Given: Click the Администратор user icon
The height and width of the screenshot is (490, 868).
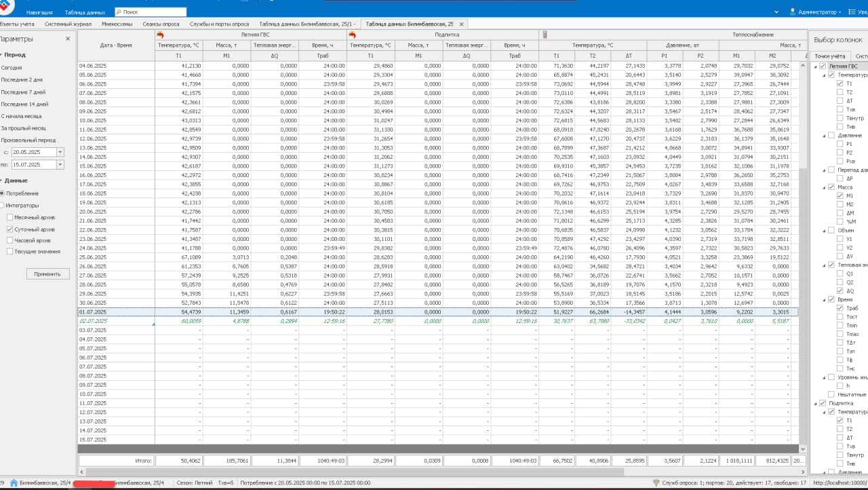Looking at the screenshot, I should coord(793,12).
